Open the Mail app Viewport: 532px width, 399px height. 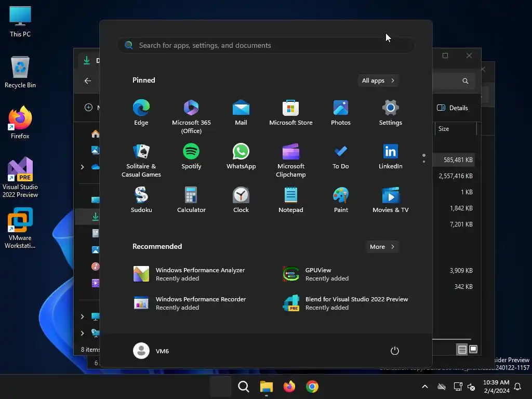[x=241, y=113]
